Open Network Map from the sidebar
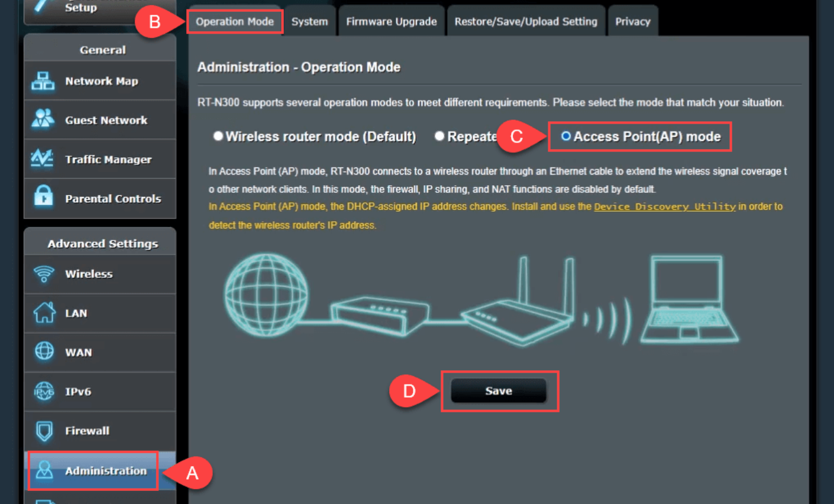This screenshot has height=504, width=834. (x=100, y=80)
